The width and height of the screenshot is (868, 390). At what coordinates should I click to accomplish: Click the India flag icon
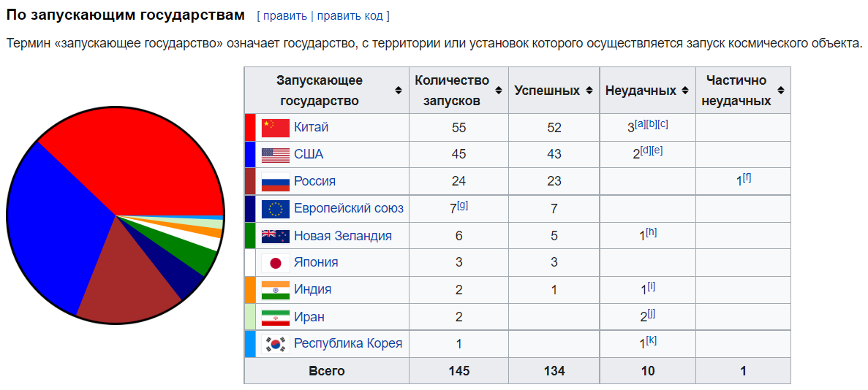pos(275,290)
